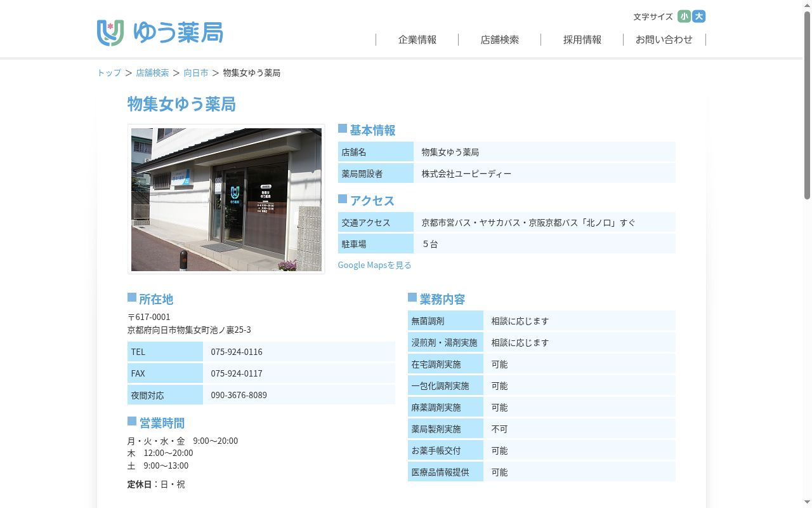
Task: Set font size to 大
Action: coord(699,17)
